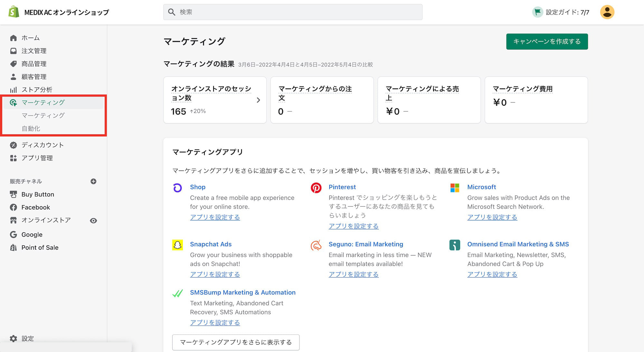Open the user account avatar
Viewport: 644px width, 352px height.
click(x=607, y=12)
